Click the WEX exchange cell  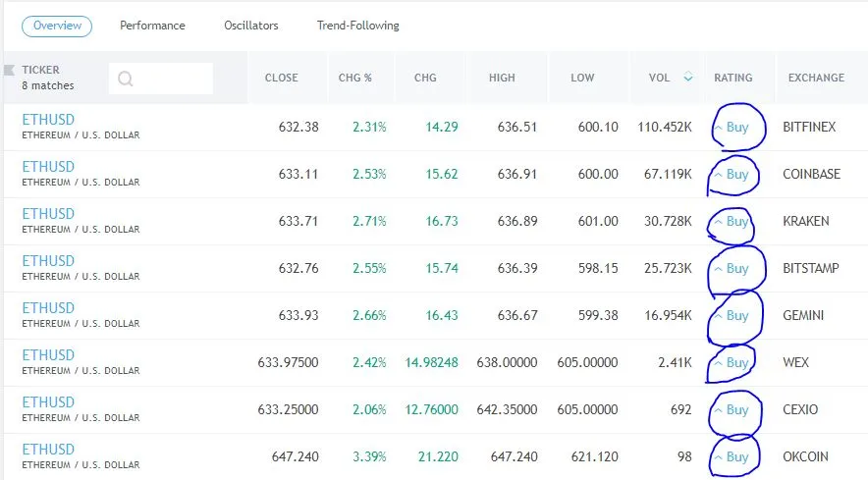point(795,362)
